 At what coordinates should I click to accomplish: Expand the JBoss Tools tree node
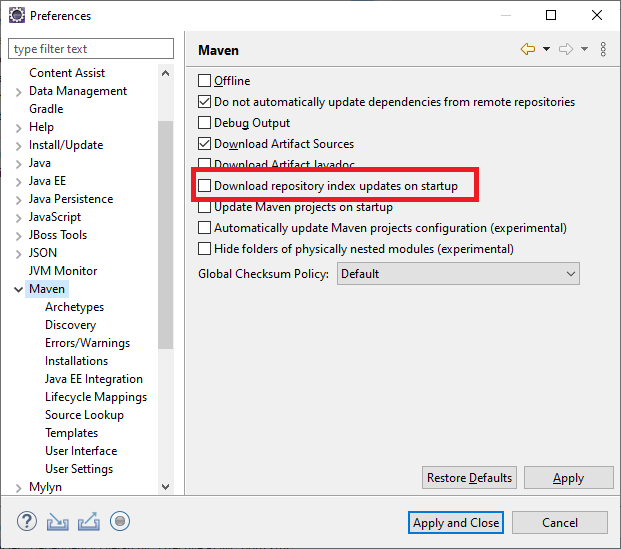(x=18, y=236)
